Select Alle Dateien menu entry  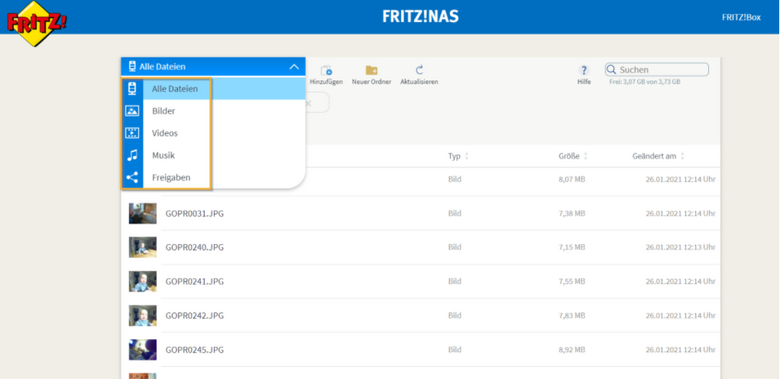point(175,89)
